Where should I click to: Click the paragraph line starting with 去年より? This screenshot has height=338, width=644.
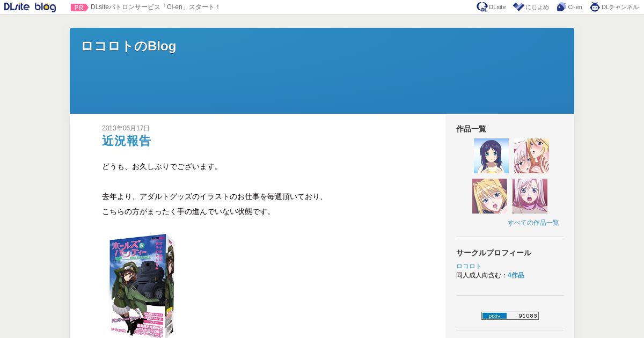tap(214, 197)
